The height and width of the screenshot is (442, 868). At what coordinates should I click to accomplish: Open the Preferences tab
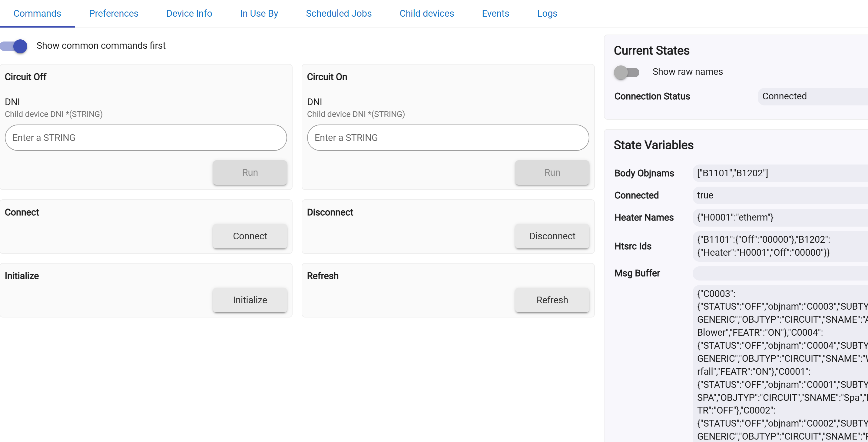coord(114,14)
